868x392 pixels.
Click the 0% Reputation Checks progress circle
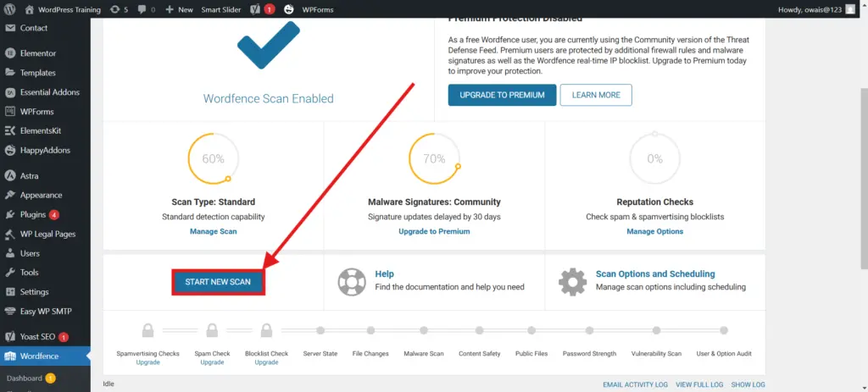coord(655,158)
